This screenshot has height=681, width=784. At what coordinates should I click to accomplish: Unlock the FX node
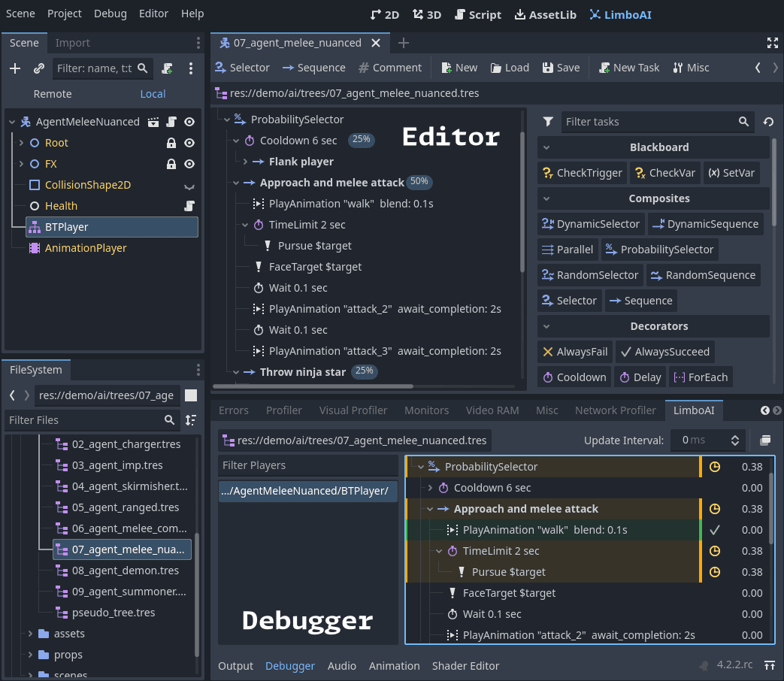pyautogui.click(x=171, y=163)
